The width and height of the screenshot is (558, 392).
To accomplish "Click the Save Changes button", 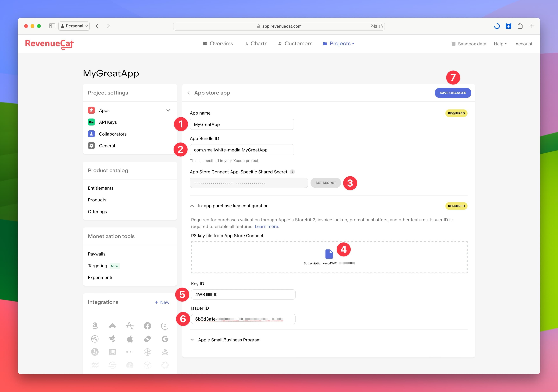I will click(453, 93).
